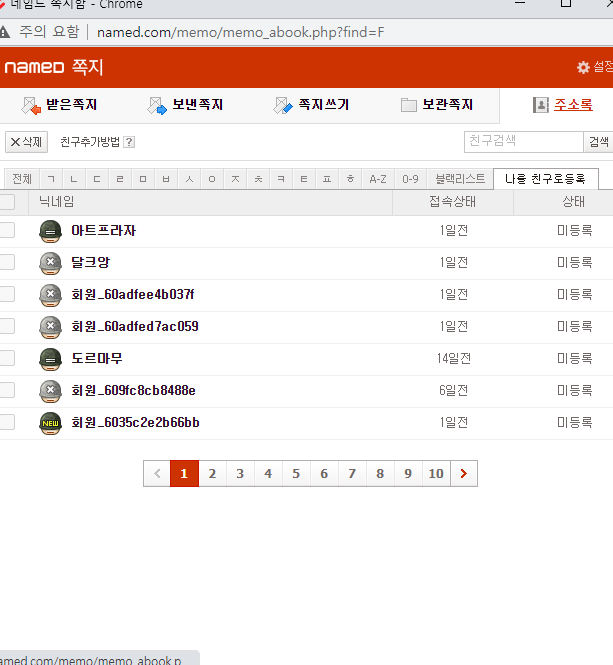Go to next page arrow in pagination
Screen dimensions: 613x665
point(464,473)
